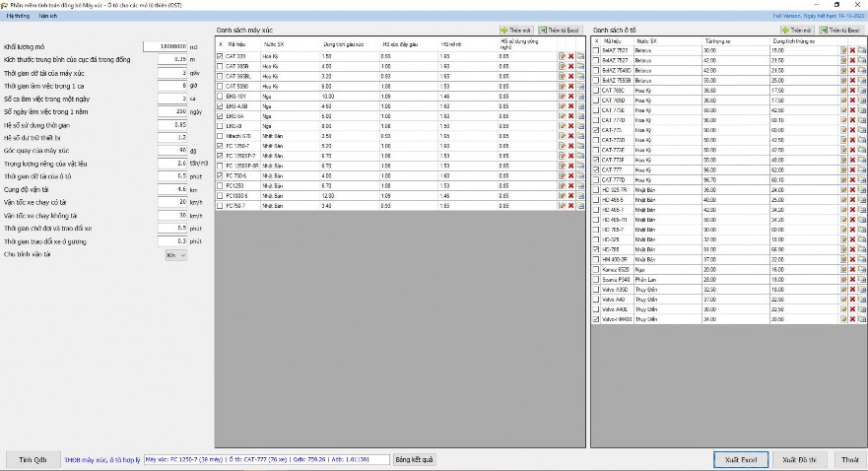Open the Chu trình vận tải dropdown
Image resolution: width=868 pixels, height=471 pixels.
click(175, 254)
